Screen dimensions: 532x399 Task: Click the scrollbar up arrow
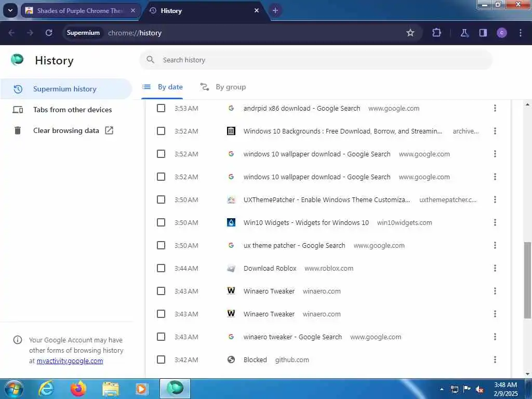pos(527,104)
